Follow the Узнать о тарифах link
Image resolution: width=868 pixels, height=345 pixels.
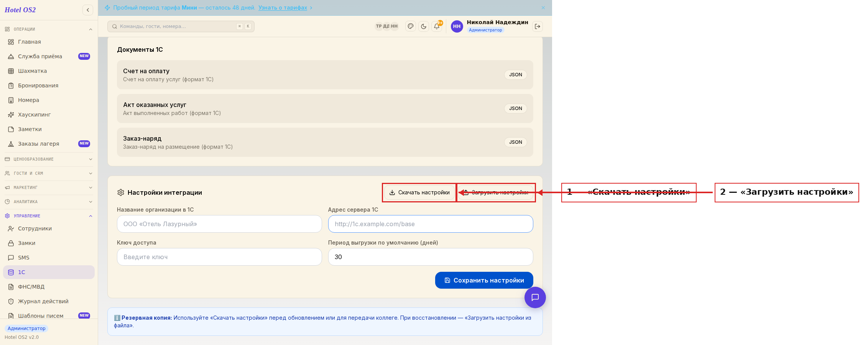point(283,8)
